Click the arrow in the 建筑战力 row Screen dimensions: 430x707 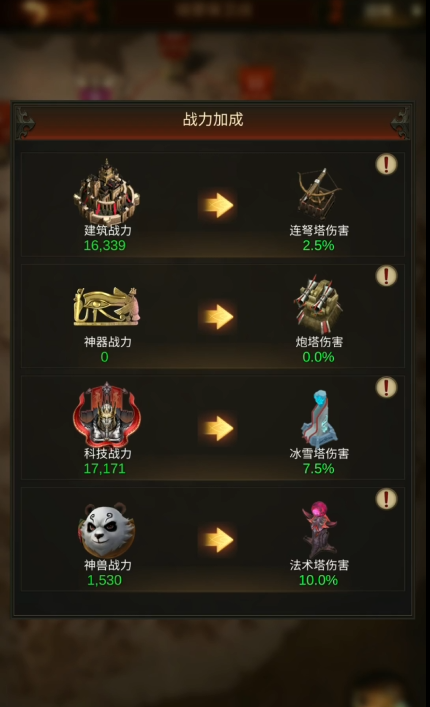pos(218,205)
